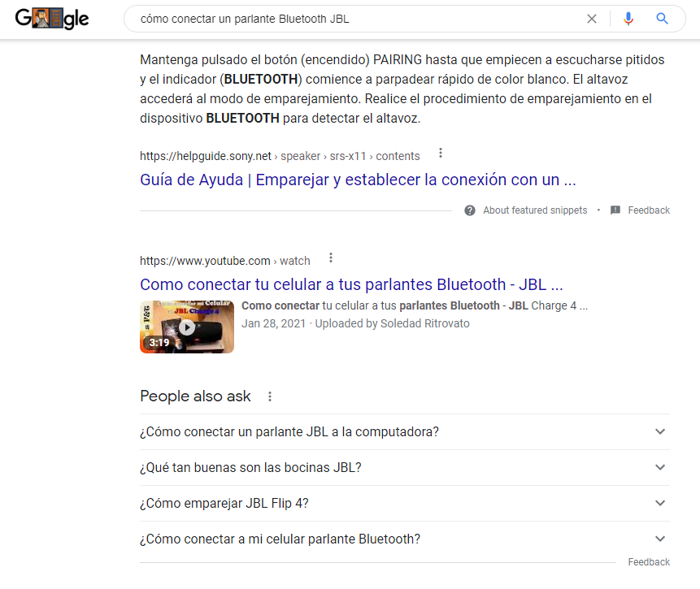Open the three-dot menu next to People also ask

(269, 396)
